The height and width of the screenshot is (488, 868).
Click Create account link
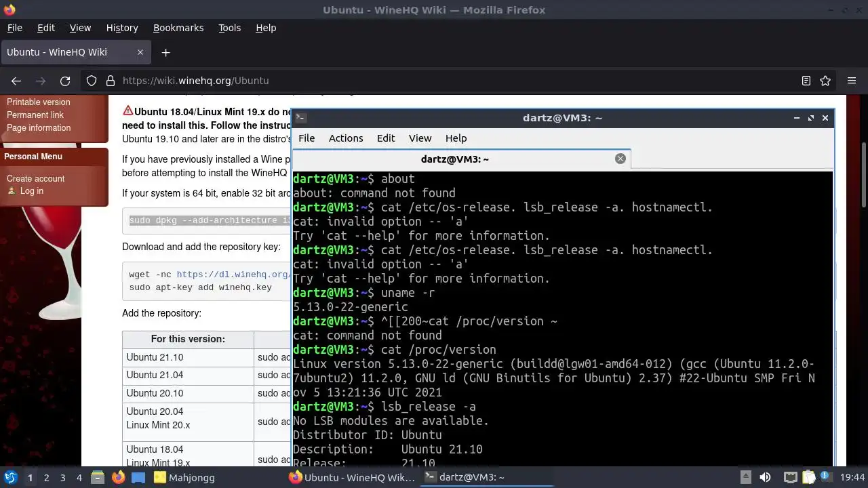tap(36, 179)
